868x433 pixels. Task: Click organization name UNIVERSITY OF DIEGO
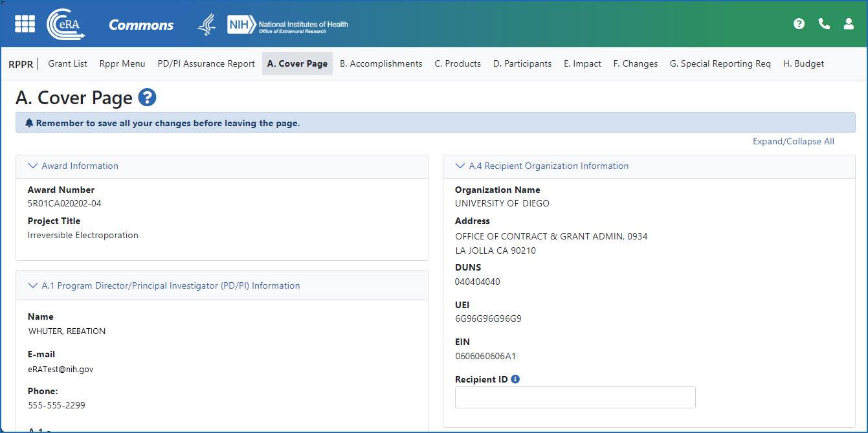pos(502,203)
